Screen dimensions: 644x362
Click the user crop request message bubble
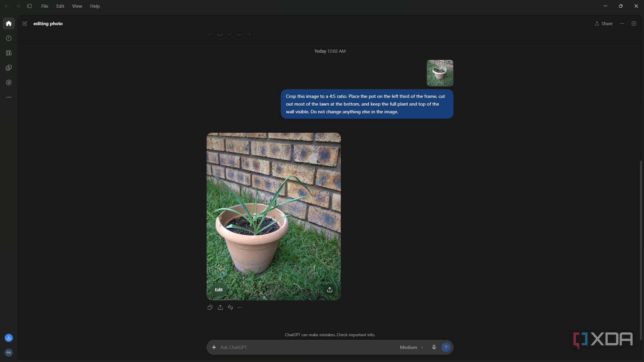click(367, 104)
